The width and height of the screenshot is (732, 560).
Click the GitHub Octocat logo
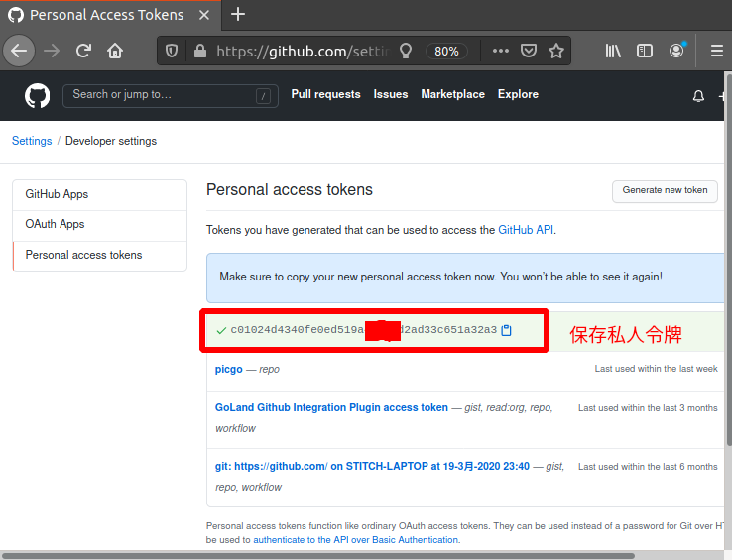[x=38, y=96]
